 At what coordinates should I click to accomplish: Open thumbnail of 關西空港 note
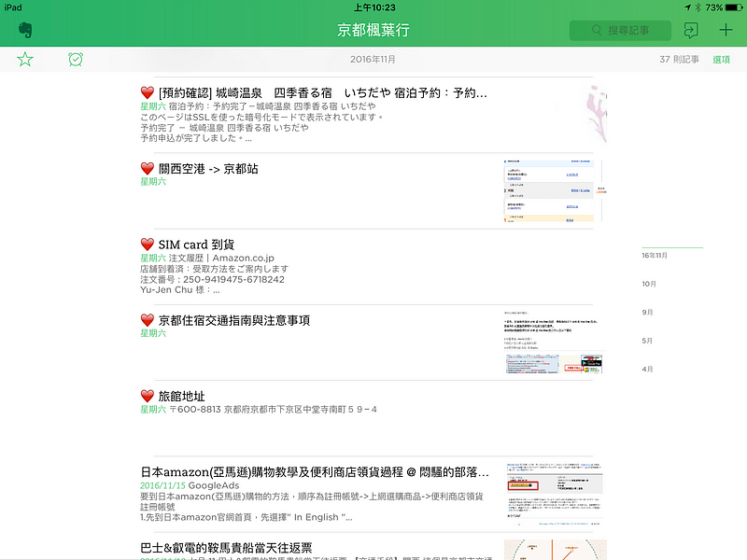point(552,191)
